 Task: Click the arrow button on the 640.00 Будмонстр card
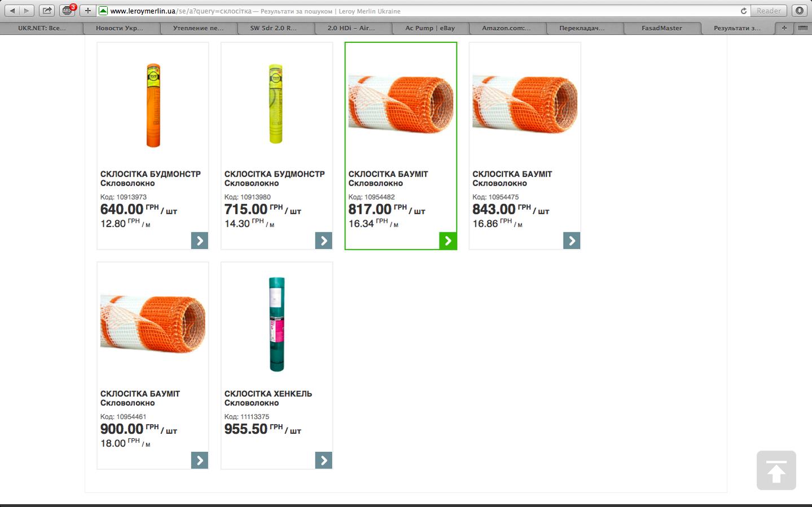click(200, 241)
